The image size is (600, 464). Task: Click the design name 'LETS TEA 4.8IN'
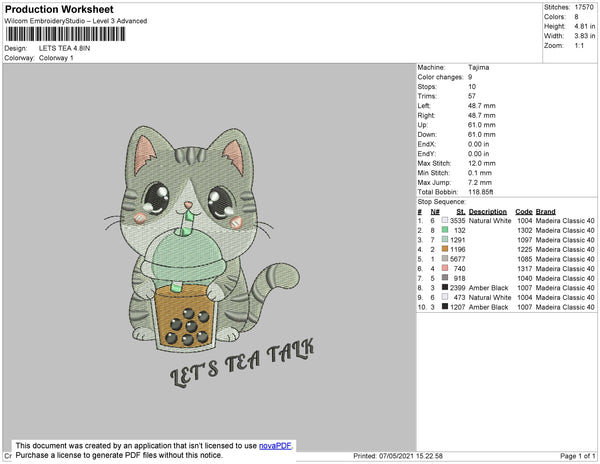(64, 48)
